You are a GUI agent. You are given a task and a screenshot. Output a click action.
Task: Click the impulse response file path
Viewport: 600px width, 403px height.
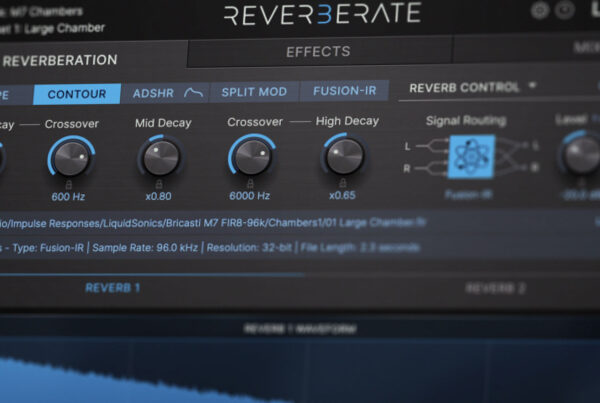(213, 223)
